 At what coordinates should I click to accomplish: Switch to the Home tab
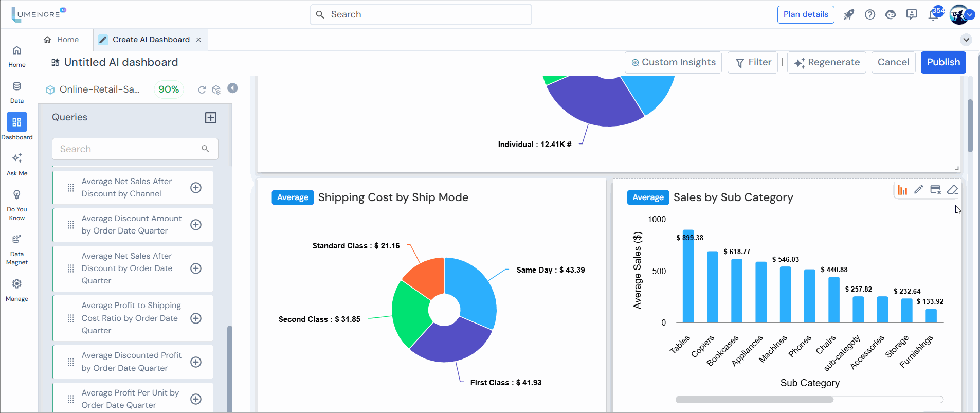62,40
